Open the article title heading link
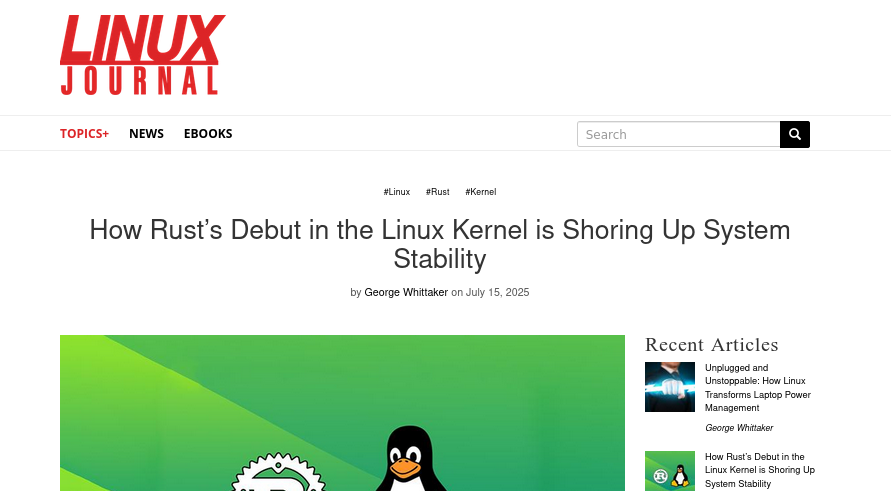 (440, 244)
